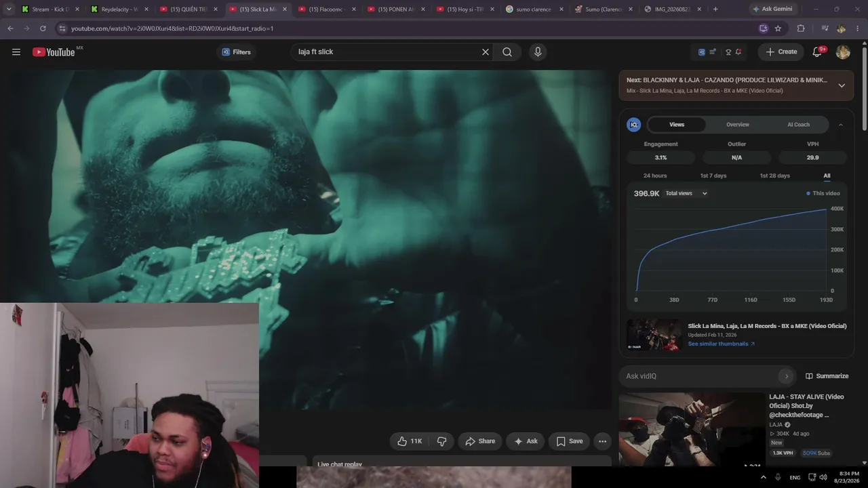Open more actions three-dot menu

602,441
